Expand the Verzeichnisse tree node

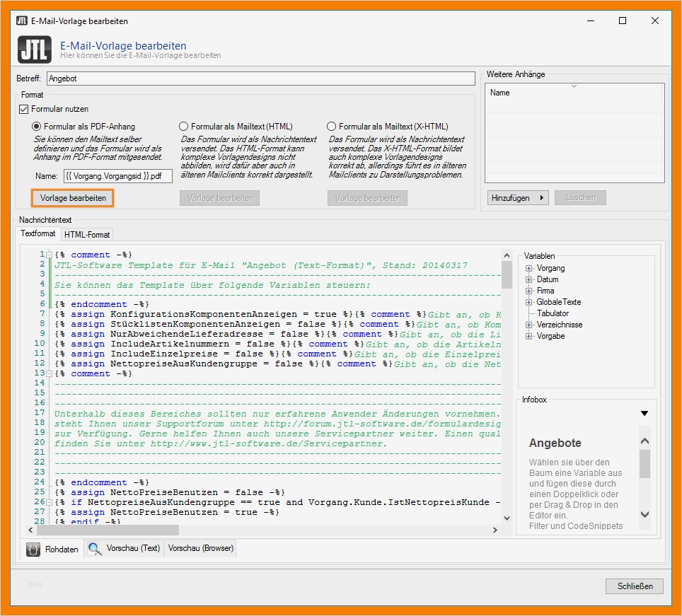pyautogui.click(x=528, y=325)
